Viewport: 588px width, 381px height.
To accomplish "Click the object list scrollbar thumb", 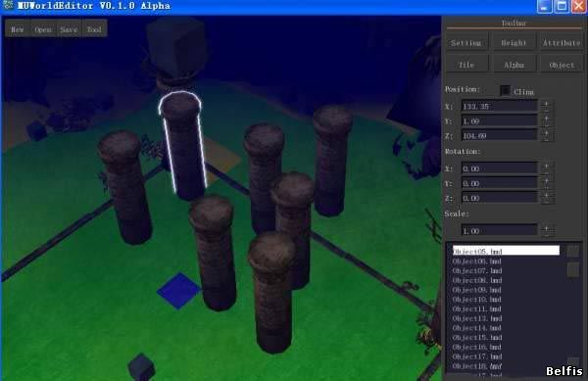I will click(572, 269).
